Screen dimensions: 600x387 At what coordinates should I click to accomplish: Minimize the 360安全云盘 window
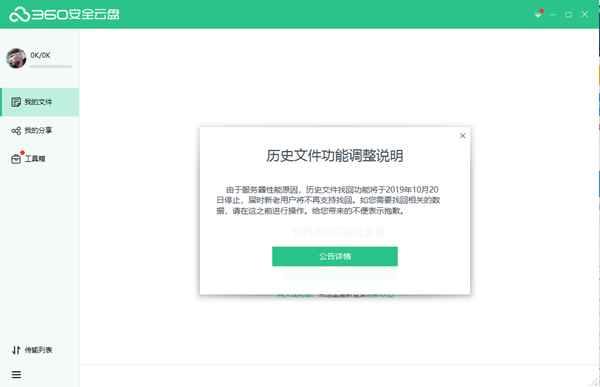553,15
